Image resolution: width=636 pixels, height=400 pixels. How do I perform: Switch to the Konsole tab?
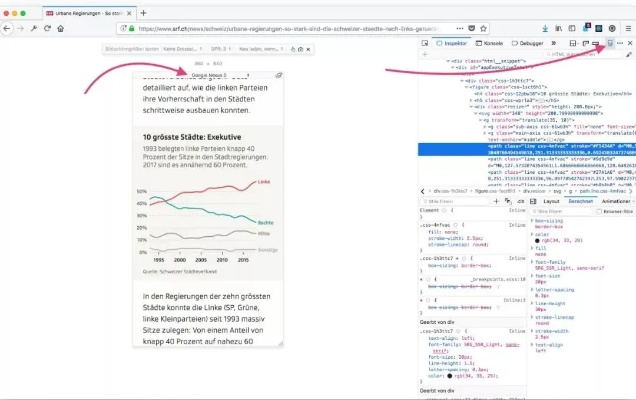(x=490, y=44)
